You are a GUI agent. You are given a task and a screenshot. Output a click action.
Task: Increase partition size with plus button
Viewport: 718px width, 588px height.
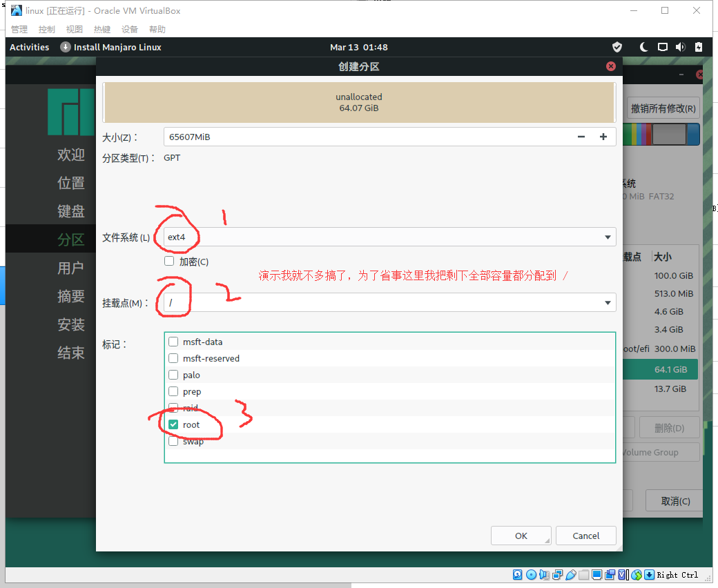[x=603, y=137]
